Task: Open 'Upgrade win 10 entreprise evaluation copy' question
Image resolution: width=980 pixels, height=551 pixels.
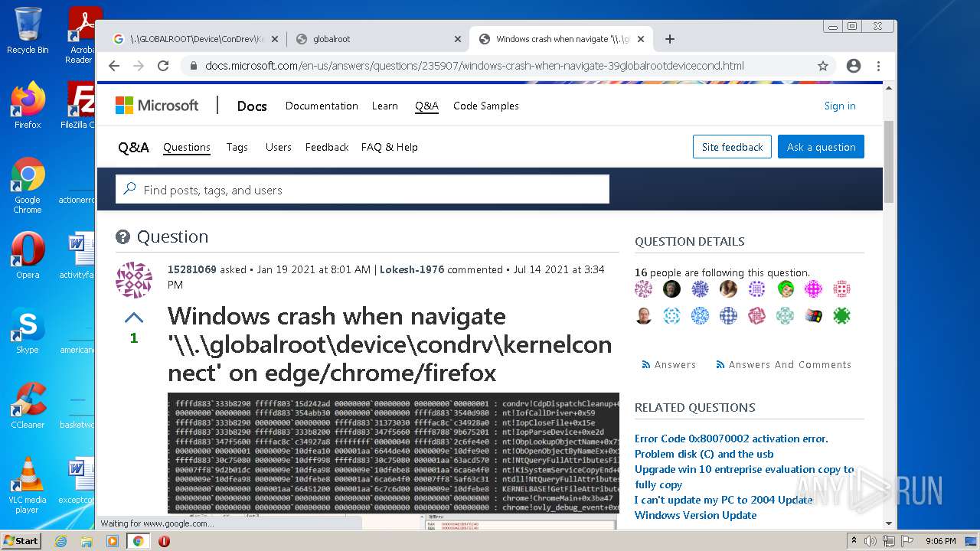Action: pyautogui.click(x=744, y=477)
